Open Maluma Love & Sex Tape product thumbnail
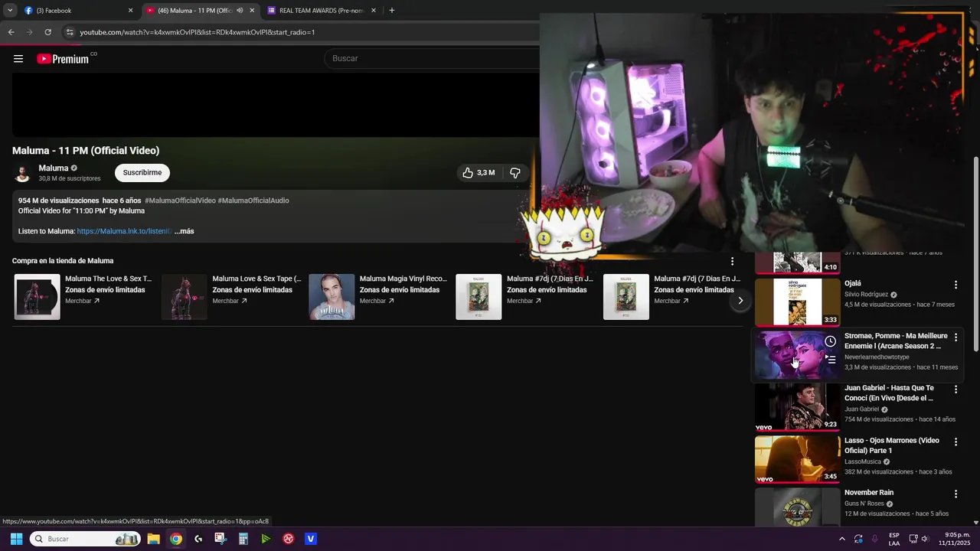The height and width of the screenshot is (551, 980). (x=184, y=297)
